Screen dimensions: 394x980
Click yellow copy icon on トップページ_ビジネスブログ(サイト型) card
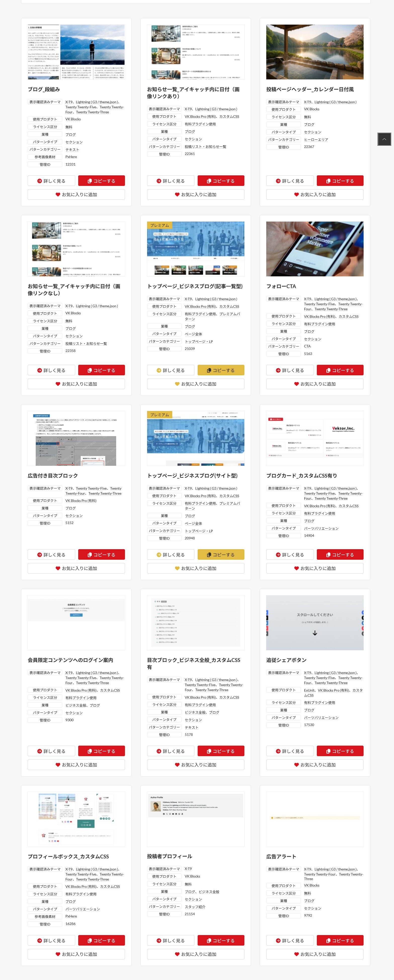[x=209, y=555]
